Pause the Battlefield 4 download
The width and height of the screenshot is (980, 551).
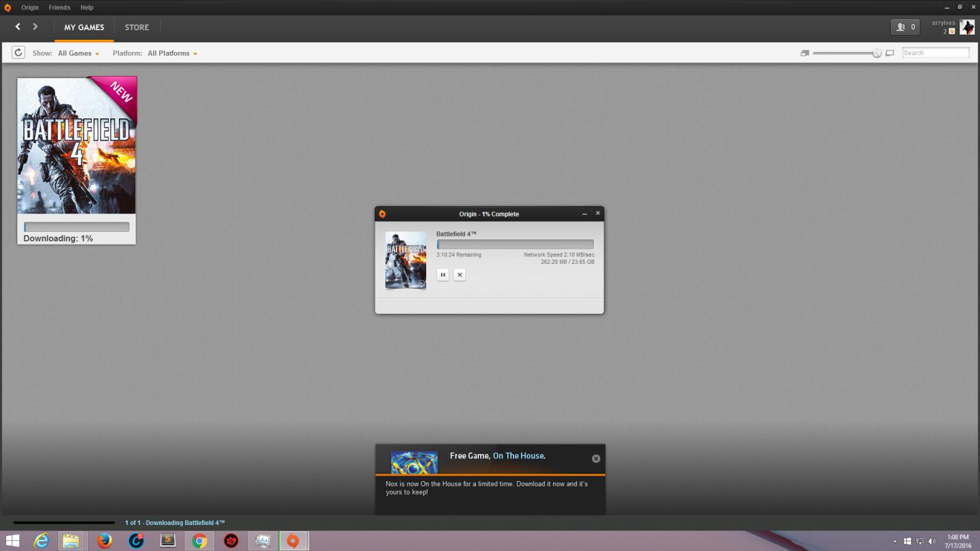443,275
